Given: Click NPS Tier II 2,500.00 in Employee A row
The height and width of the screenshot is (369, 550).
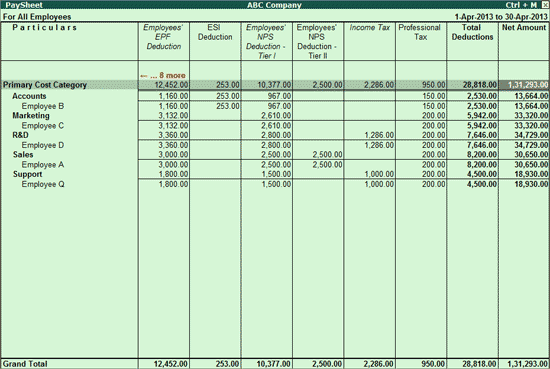Looking at the screenshot, I should [327, 165].
